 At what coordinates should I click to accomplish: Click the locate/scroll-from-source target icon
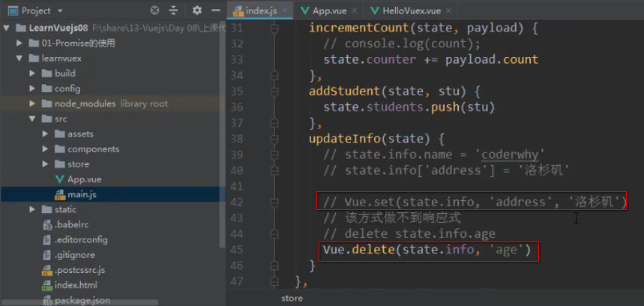[x=154, y=10]
